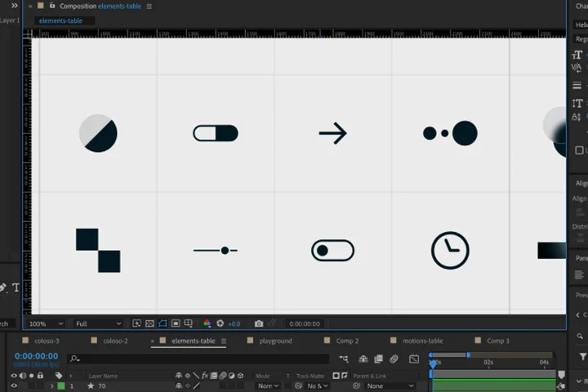The image size is (588, 392).
Task: Toggle the composition viewer lock icon
Action: point(52,6)
